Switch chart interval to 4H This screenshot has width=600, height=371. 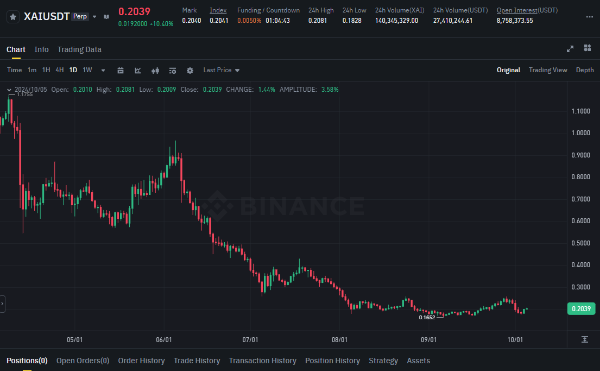59,70
